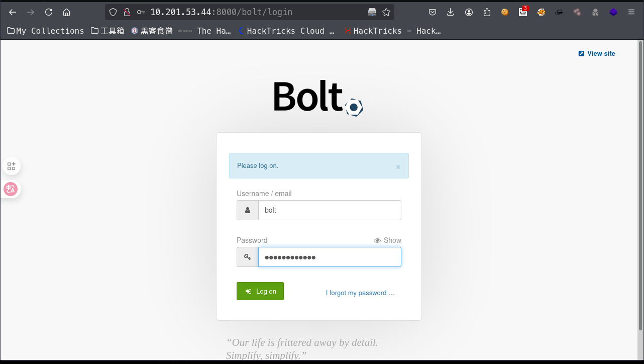The image size is (644, 364).
Task: Reload the current page
Action: click(x=49, y=12)
